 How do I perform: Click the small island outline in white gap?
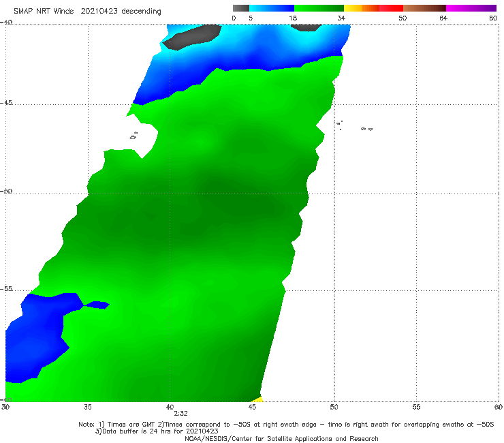(133, 136)
